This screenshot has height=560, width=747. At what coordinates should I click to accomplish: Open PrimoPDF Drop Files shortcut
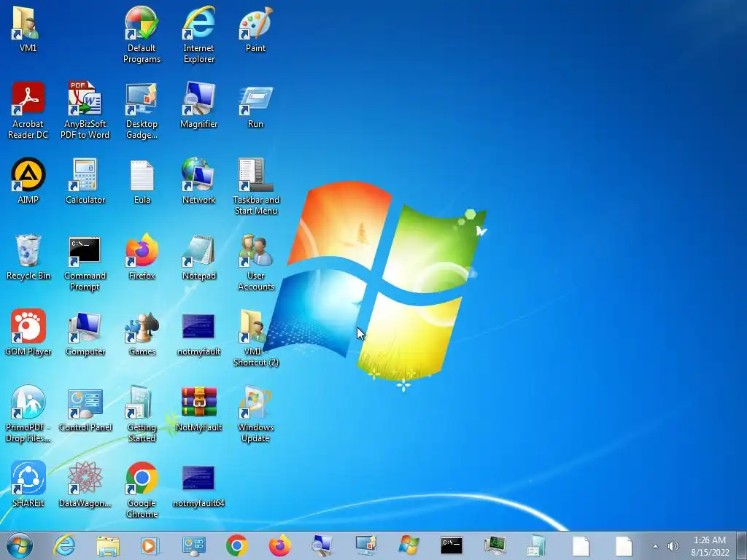(28, 413)
